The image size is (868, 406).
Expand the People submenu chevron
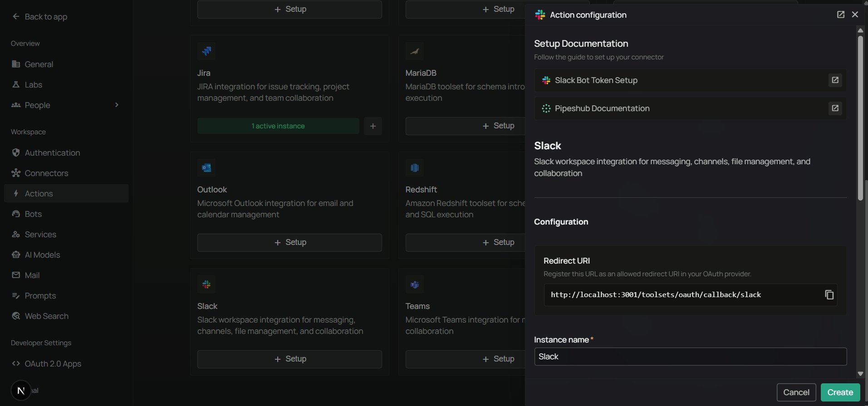click(x=117, y=105)
